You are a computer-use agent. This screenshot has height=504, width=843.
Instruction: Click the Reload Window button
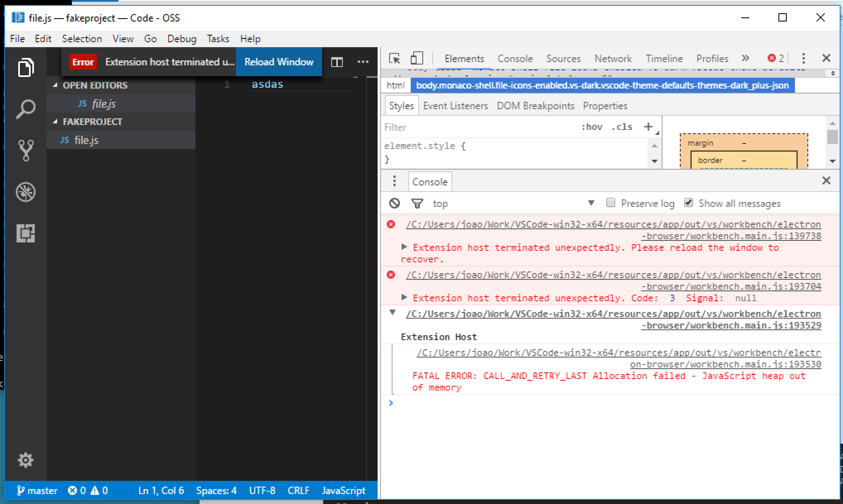(279, 62)
